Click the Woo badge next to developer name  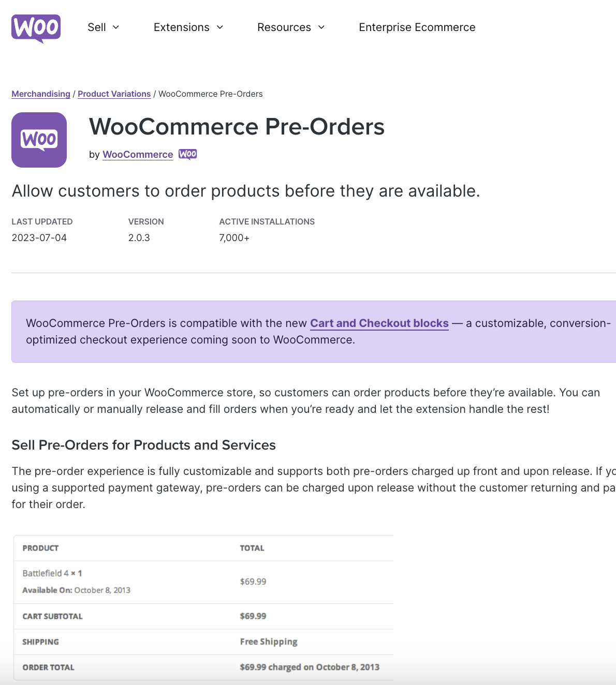[187, 154]
